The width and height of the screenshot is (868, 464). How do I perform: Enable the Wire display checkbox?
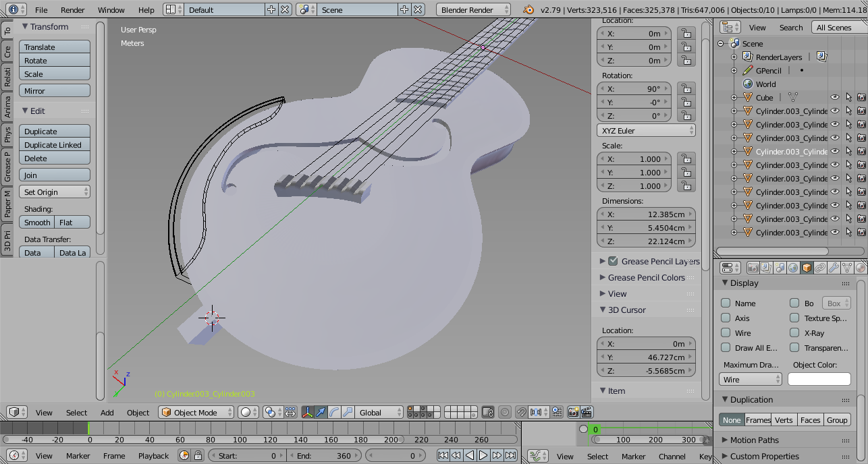726,333
